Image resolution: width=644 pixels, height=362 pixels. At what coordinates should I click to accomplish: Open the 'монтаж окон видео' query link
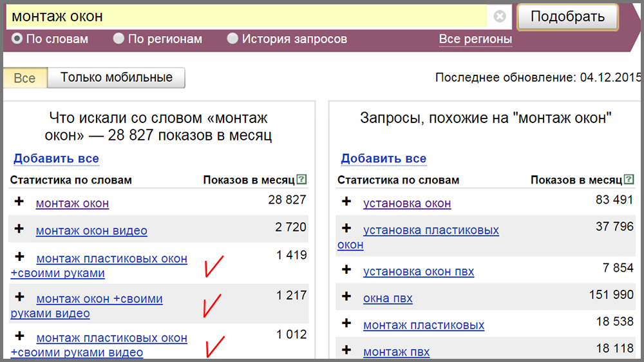tap(91, 231)
